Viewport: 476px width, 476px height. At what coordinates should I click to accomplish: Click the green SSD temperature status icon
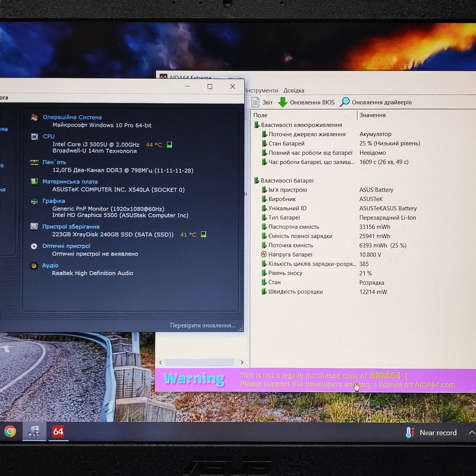pos(203,234)
